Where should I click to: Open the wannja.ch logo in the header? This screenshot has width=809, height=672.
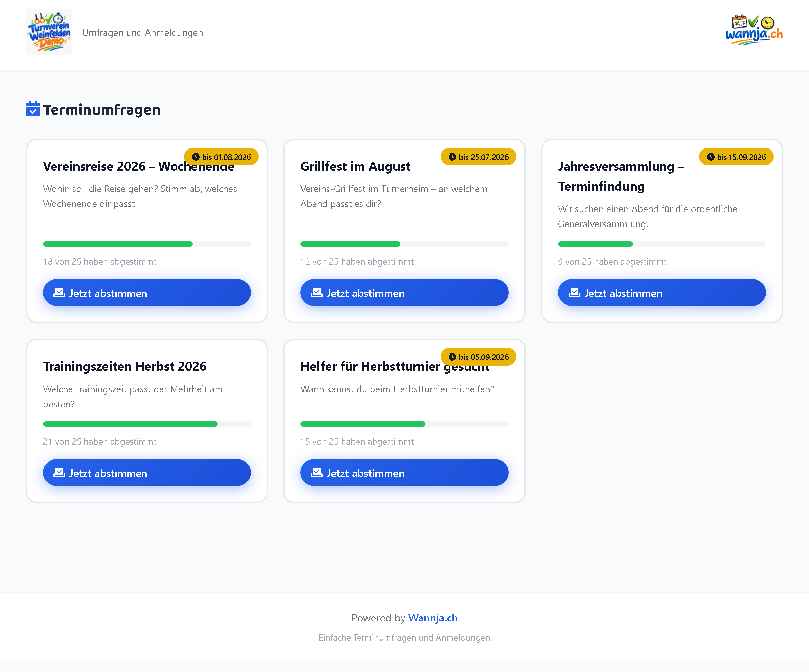[x=754, y=30]
